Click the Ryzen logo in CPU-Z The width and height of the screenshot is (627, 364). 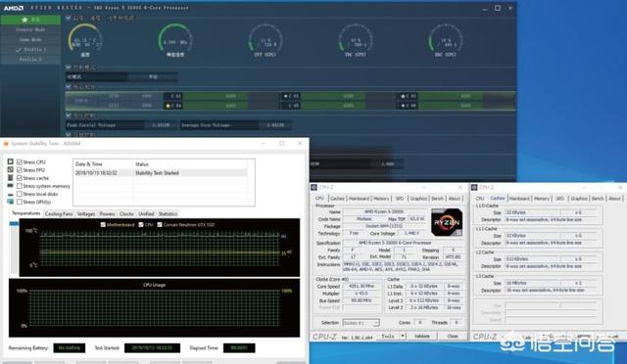click(x=447, y=222)
